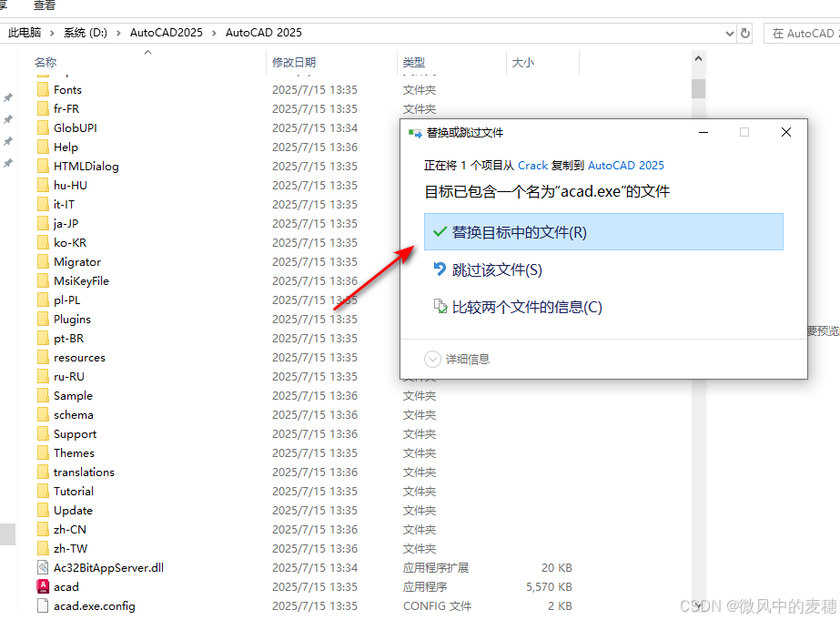
Task: Choose Replace the file in destination option
Action: tap(603, 232)
